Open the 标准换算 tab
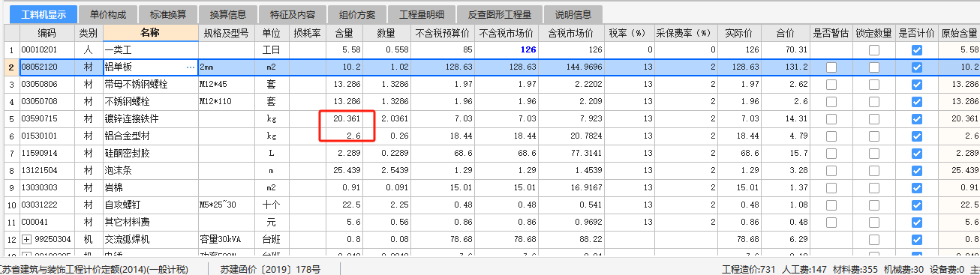 (x=169, y=14)
